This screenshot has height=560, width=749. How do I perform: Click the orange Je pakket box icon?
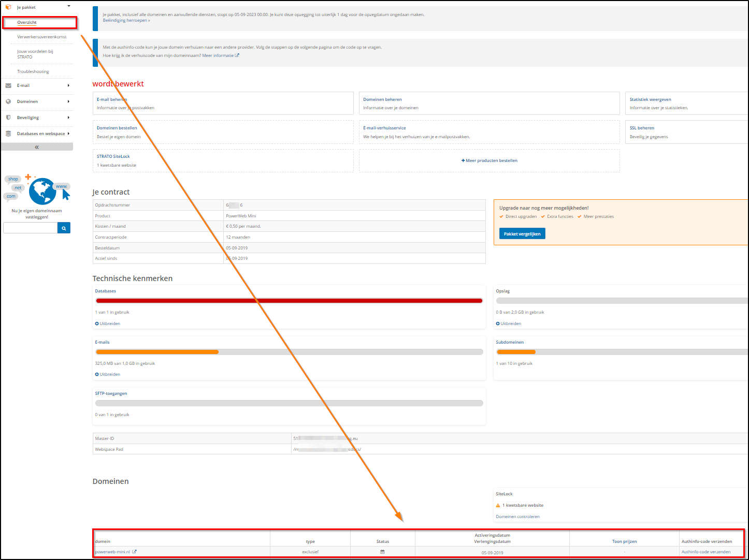click(8, 7)
